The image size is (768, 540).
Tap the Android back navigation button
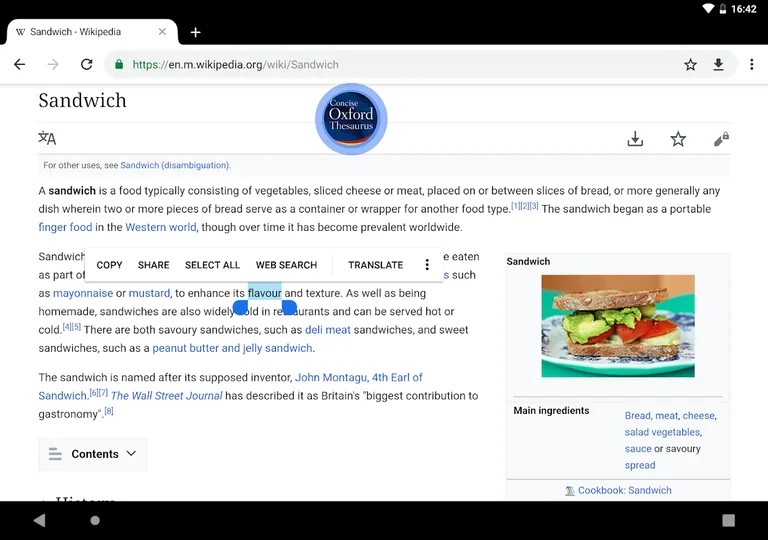pos(39,520)
